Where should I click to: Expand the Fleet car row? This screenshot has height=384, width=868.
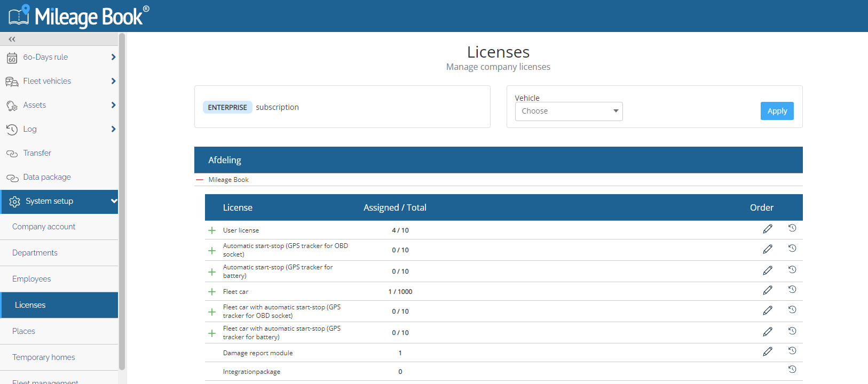coord(212,292)
